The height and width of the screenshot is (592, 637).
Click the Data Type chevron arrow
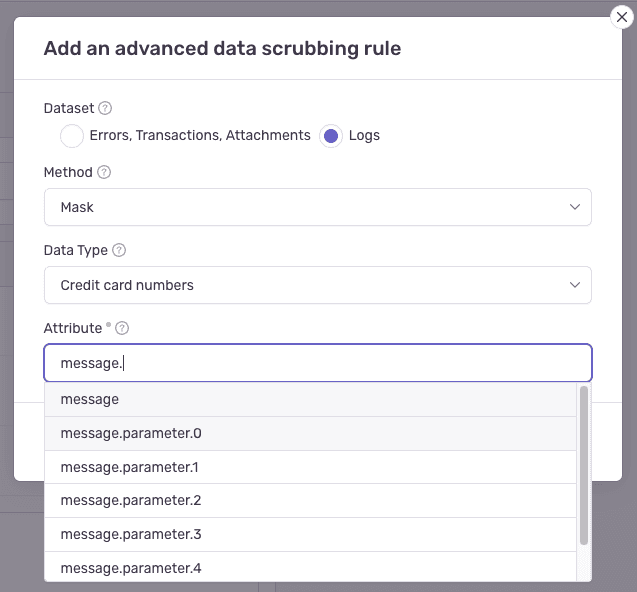[x=575, y=285]
